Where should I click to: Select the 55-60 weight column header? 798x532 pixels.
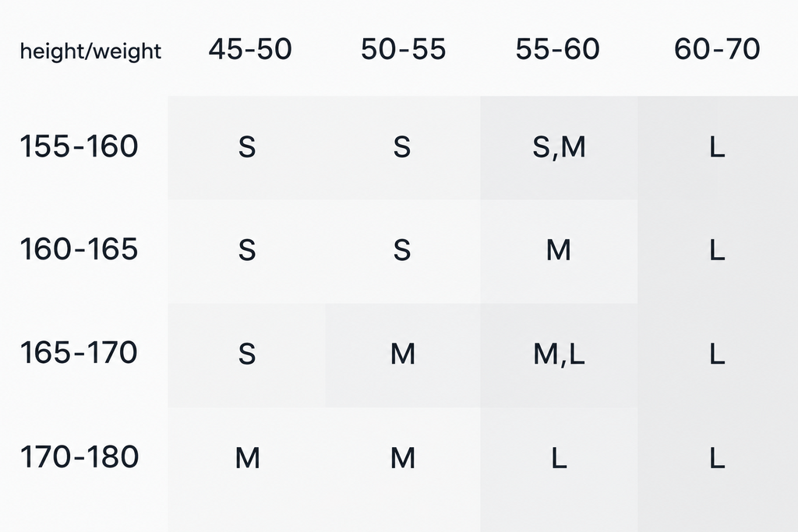557,49
